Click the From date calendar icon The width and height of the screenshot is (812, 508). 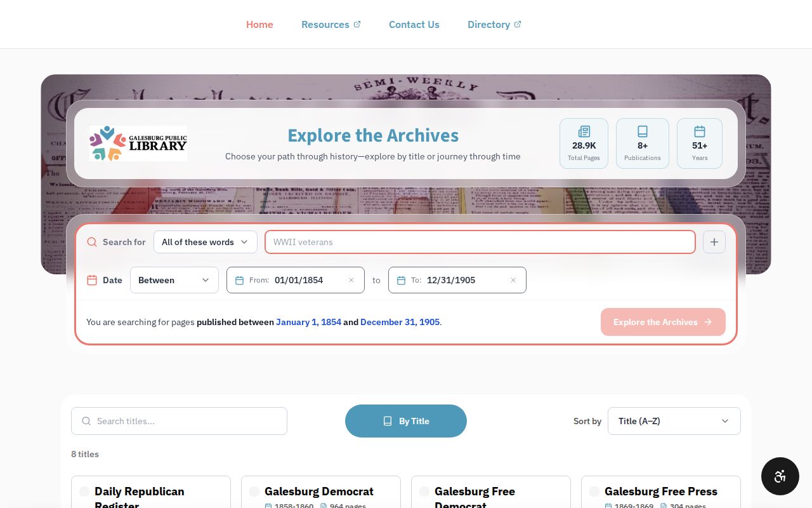239,280
